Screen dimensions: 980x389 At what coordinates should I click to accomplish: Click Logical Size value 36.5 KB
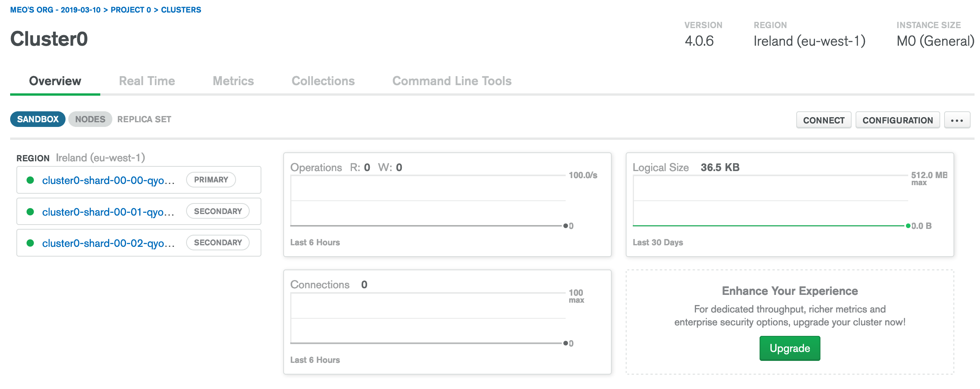[720, 168]
